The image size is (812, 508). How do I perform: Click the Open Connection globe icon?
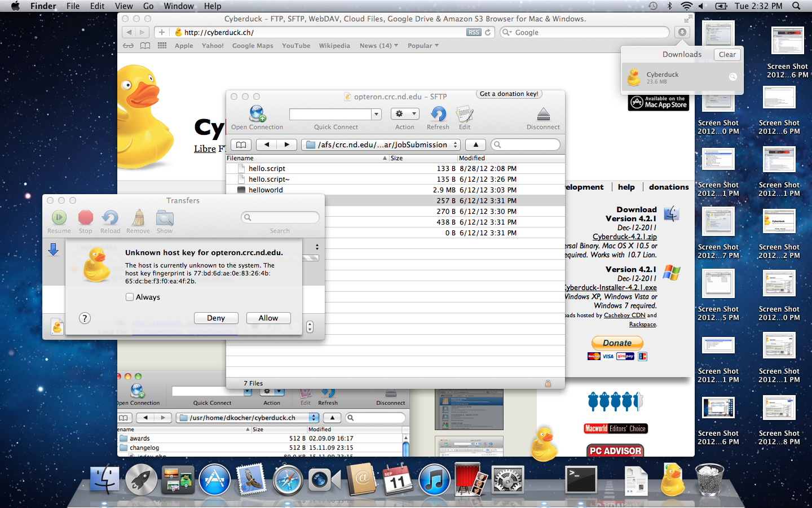point(257,115)
